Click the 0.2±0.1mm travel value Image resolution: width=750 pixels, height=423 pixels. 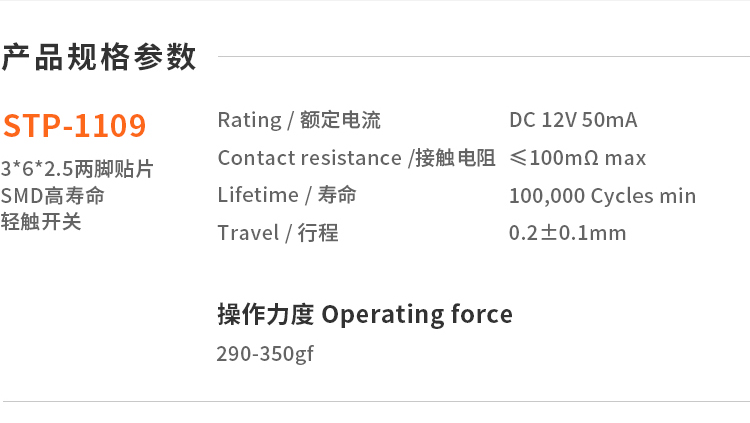click(567, 233)
